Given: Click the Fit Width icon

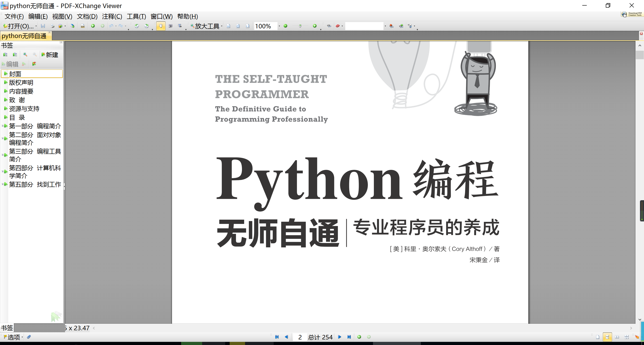Looking at the screenshot, I should click(x=248, y=26).
